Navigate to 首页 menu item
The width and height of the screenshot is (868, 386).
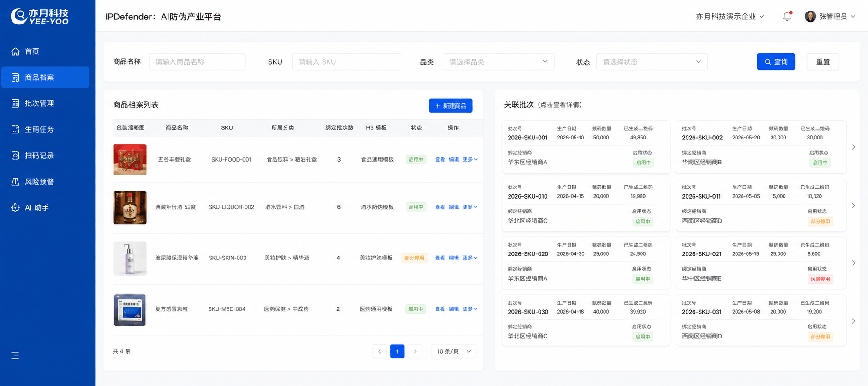point(45,51)
